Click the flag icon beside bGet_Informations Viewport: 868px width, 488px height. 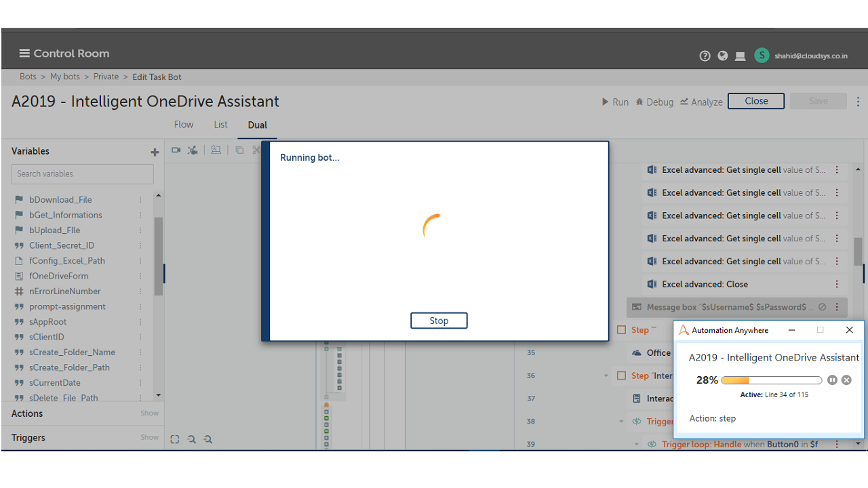pos(19,215)
